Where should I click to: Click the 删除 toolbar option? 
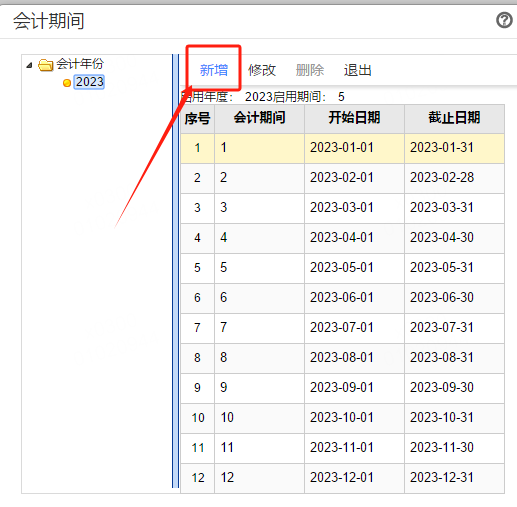(310, 70)
